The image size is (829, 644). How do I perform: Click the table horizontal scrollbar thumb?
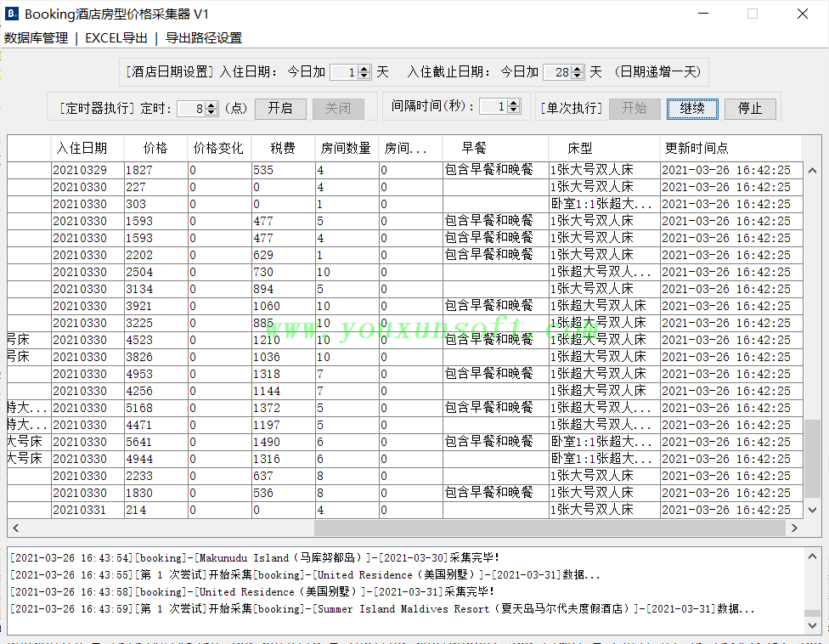tap(550, 528)
